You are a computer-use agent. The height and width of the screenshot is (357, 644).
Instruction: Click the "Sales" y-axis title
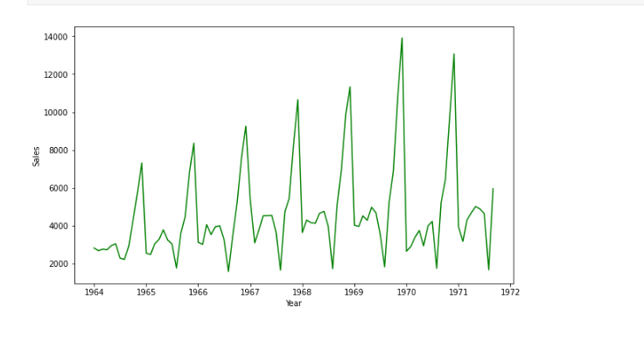click(36, 156)
